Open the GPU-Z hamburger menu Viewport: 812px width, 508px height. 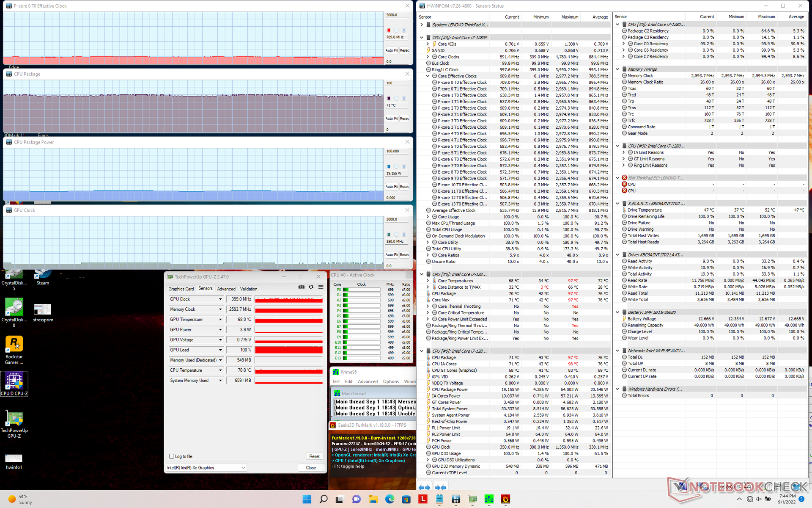[321, 287]
